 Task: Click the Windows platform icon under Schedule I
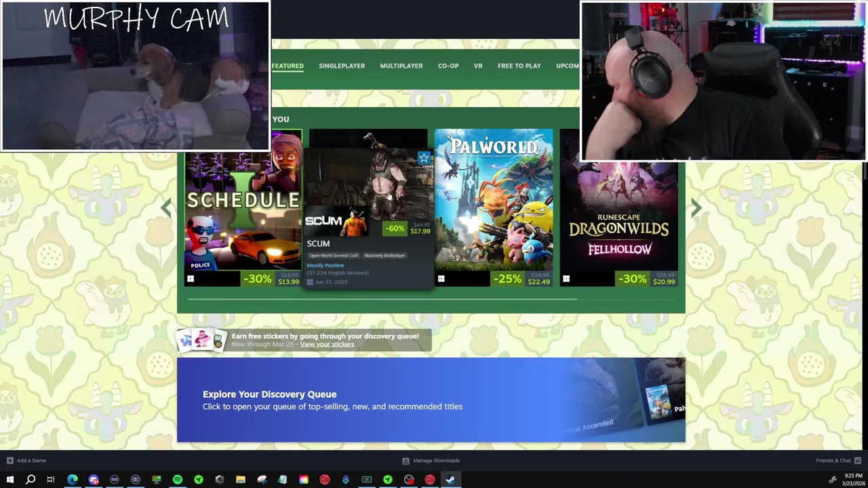click(x=191, y=279)
